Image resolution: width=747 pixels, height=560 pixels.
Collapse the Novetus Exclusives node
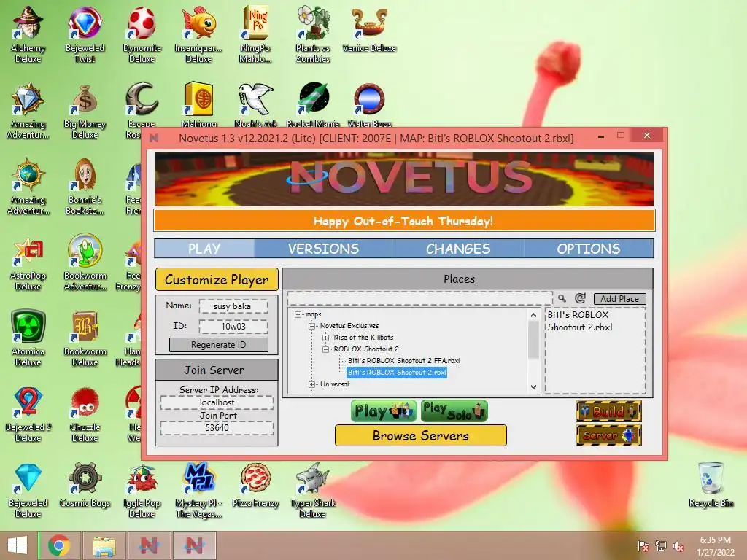coord(312,326)
